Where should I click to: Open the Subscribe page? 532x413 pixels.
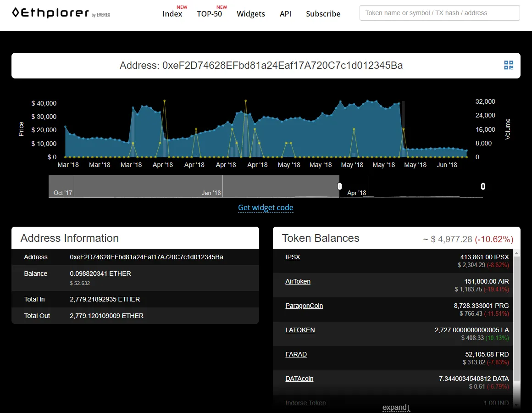pos(323,14)
